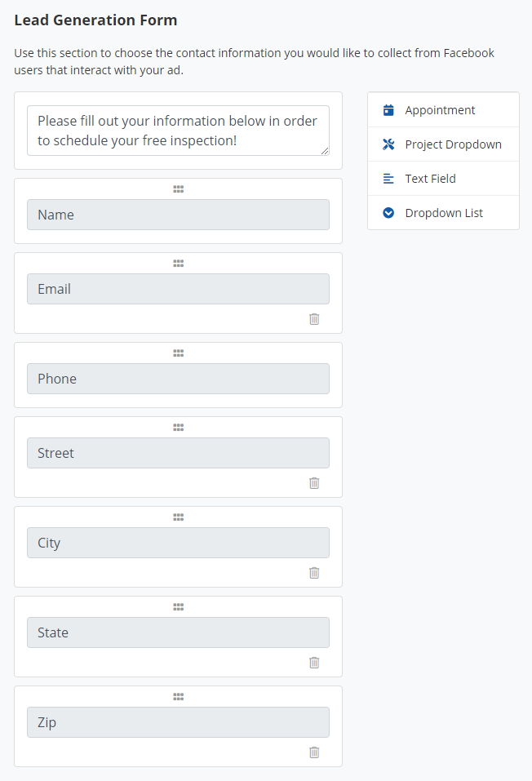The height and width of the screenshot is (781, 532).
Task: Click the tools icon beside Project Dropdown
Action: [388, 144]
